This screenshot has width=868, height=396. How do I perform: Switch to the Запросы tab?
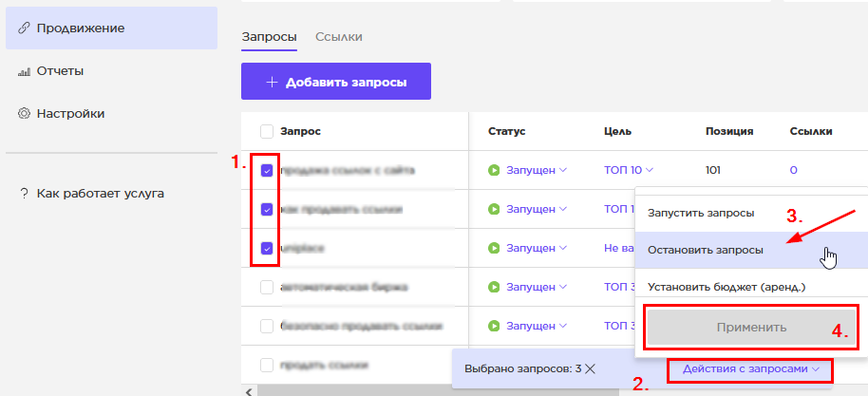pyautogui.click(x=269, y=37)
